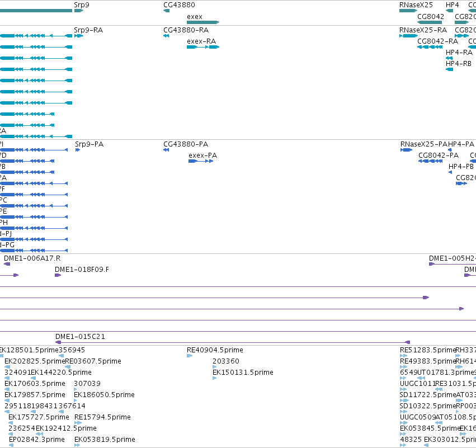Select the 48325 EST label
The height and width of the screenshot is (448, 476).
point(411,440)
